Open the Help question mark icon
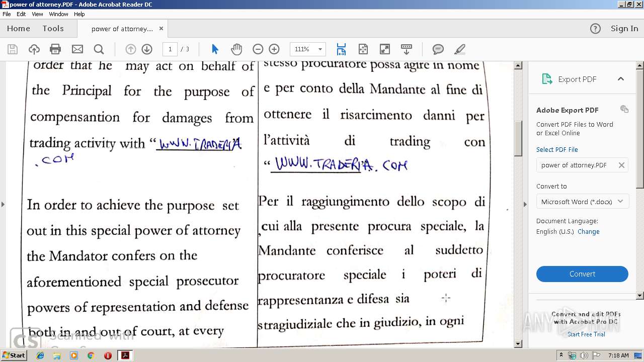 click(595, 29)
